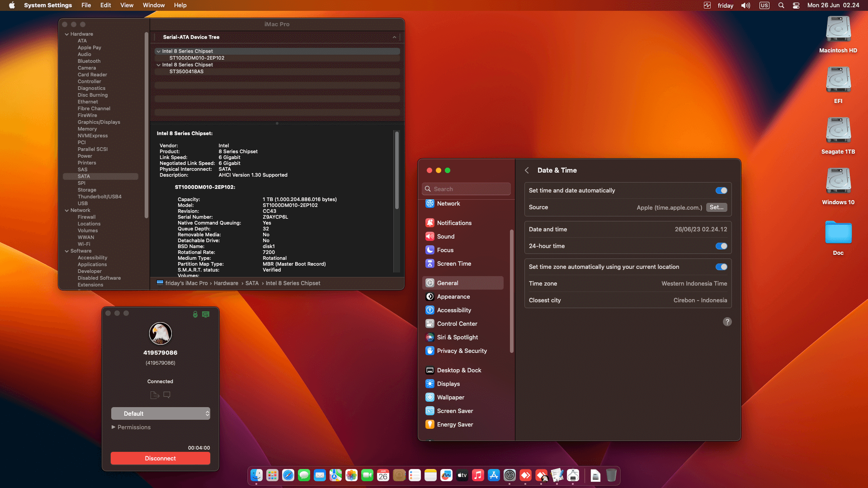
Task: Click the System Settings search field
Action: click(x=466, y=188)
